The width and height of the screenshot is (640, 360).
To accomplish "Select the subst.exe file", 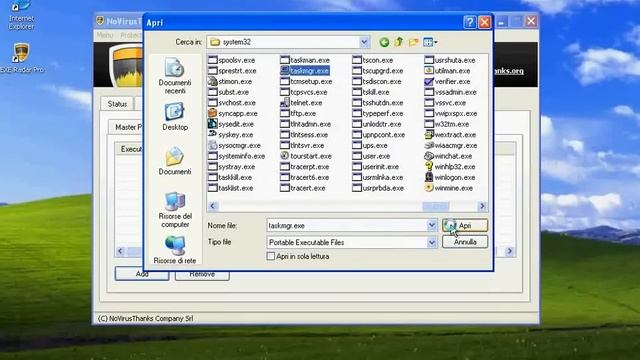I will pos(229,92).
